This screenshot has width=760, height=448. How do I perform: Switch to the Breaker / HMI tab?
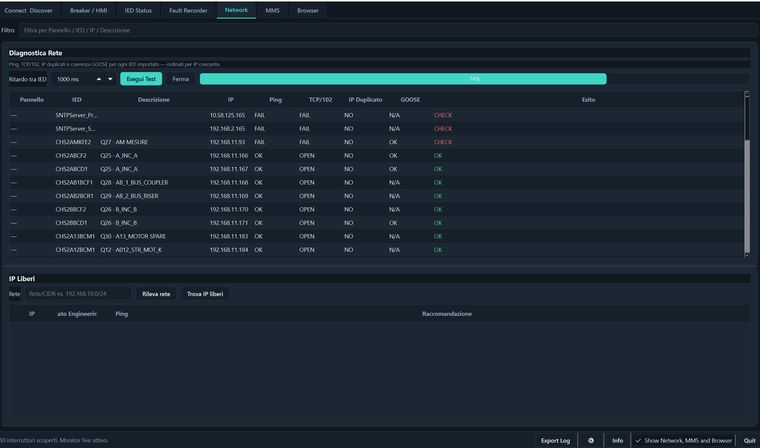[88, 11]
